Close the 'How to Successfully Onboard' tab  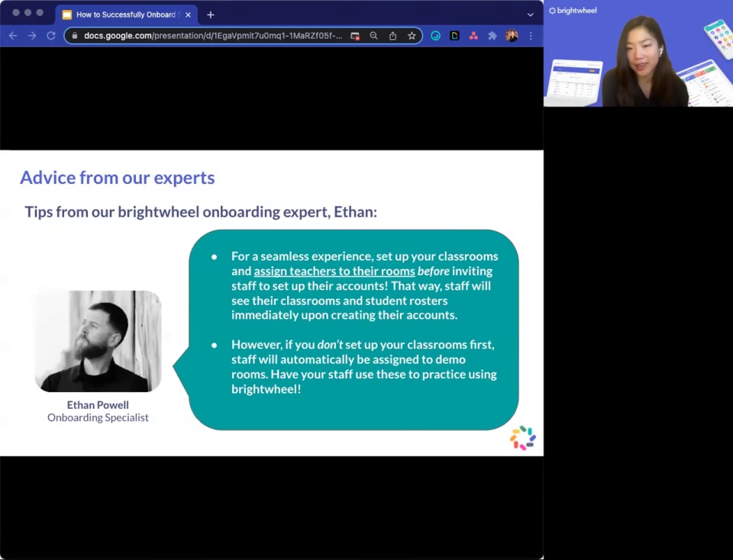(x=188, y=15)
